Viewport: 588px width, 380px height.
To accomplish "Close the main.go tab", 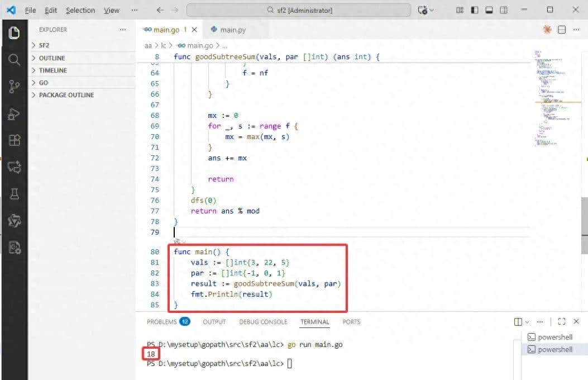I will (194, 30).
